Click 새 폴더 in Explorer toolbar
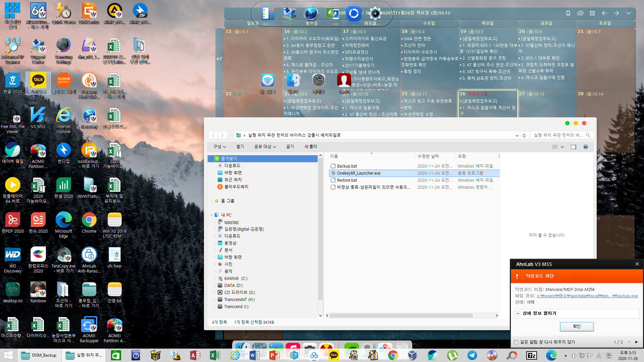Viewport: 644px width, 362px height. tap(311, 147)
